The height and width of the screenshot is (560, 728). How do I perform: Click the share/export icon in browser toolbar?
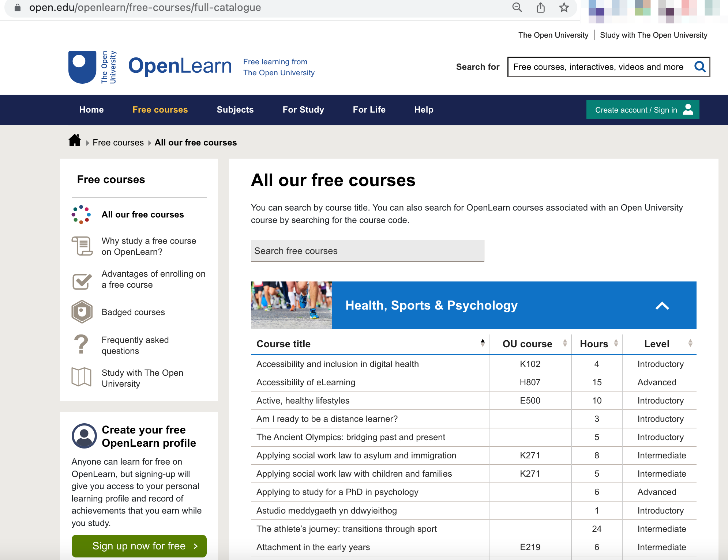[540, 8]
